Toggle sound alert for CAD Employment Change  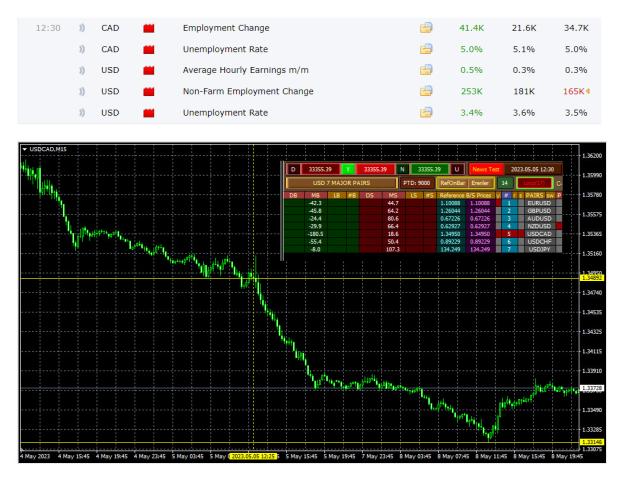[x=82, y=28]
